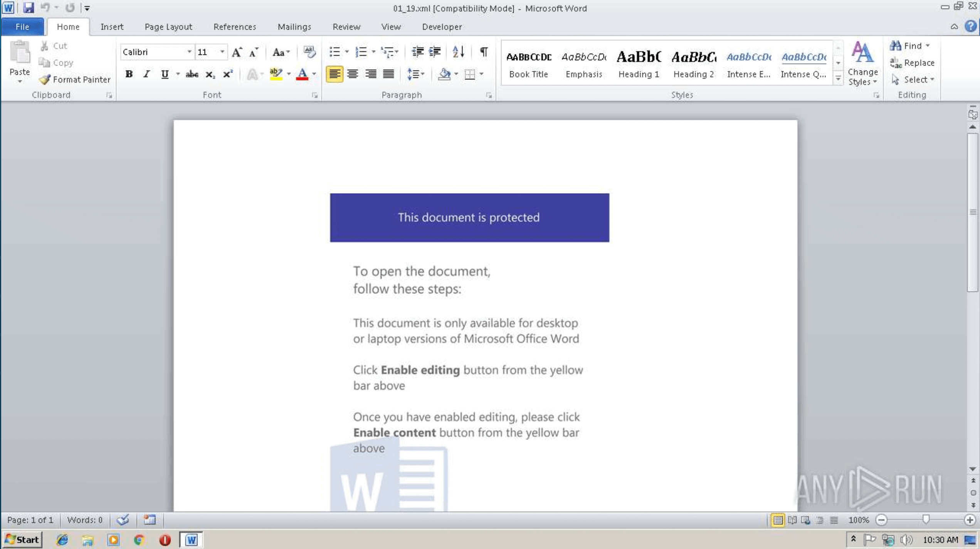Open the Page Layout tab
This screenshot has width=980, height=549.
click(x=168, y=27)
